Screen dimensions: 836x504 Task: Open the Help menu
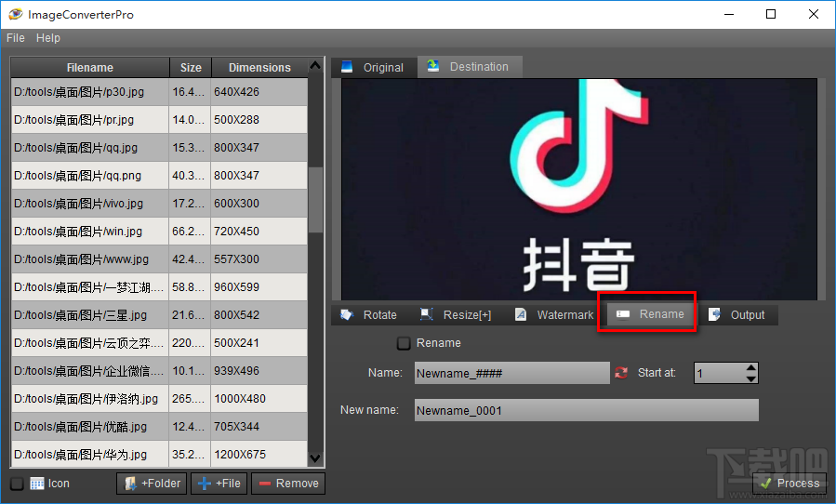pos(48,38)
